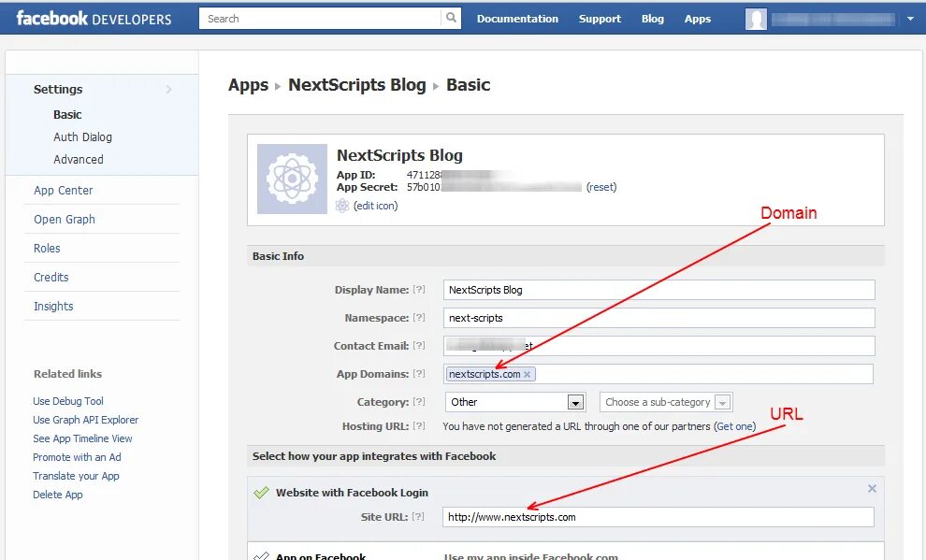Click the Contact Email input field
This screenshot has height=560, width=926.
pos(659,346)
